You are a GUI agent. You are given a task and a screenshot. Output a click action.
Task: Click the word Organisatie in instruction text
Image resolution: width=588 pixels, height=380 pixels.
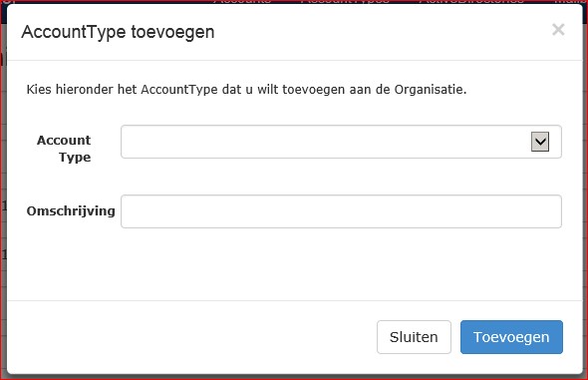pos(429,90)
